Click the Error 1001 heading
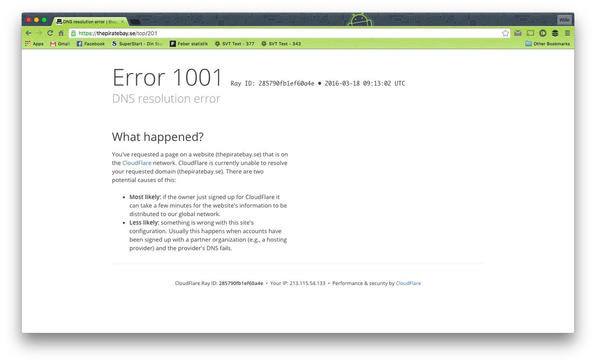Image resolution: width=596 pixels, height=364 pixels. tap(168, 77)
